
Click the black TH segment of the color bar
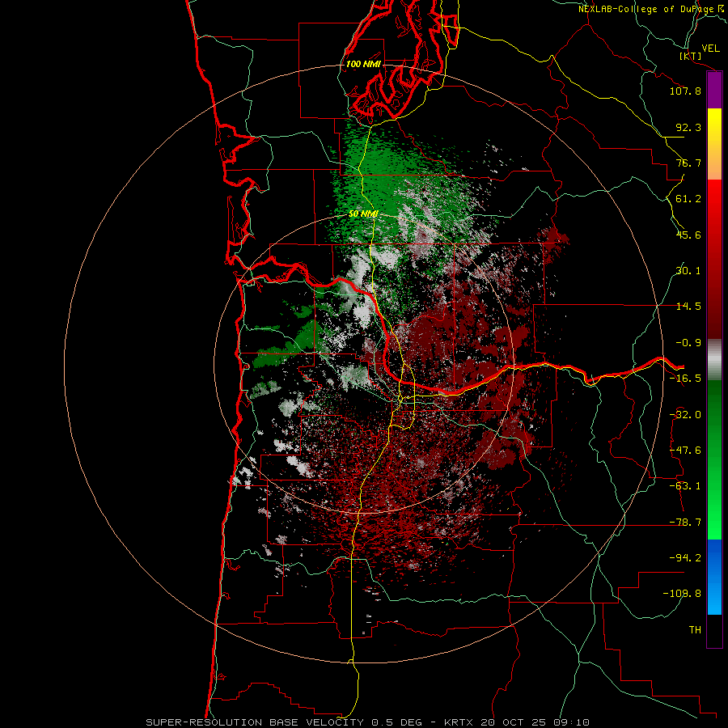point(714,631)
